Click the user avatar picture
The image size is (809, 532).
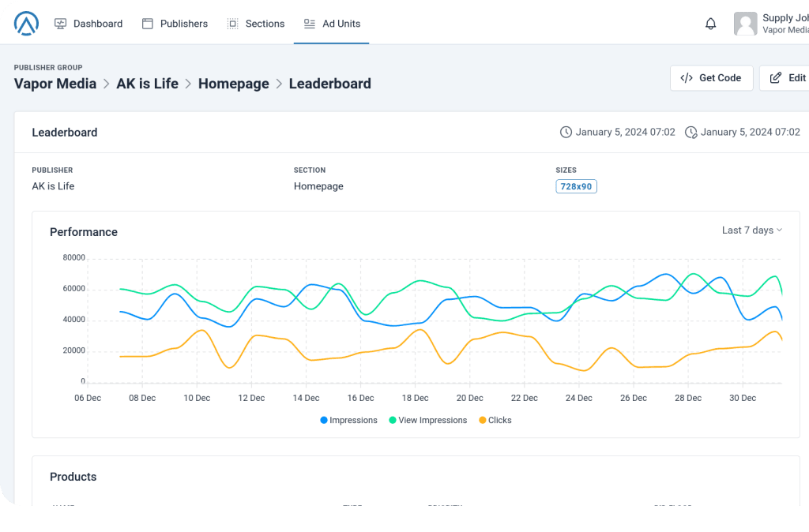[x=746, y=24]
